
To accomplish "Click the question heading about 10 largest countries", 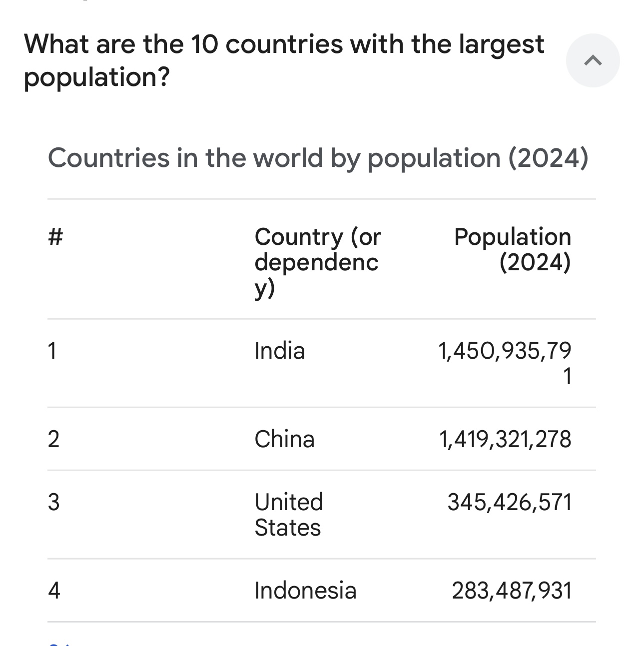I will click(x=284, y=60).
